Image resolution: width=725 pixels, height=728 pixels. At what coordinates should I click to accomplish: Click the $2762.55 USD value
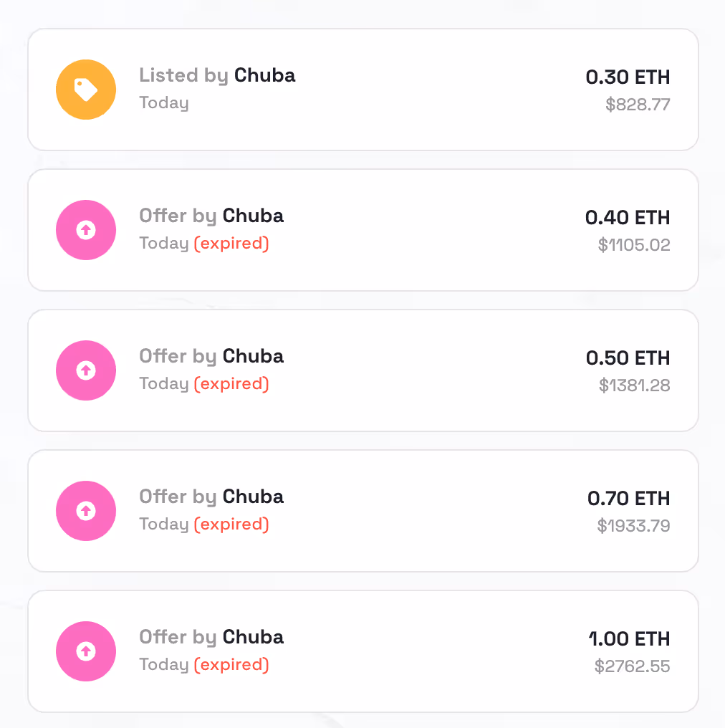[x=632, y=667]
